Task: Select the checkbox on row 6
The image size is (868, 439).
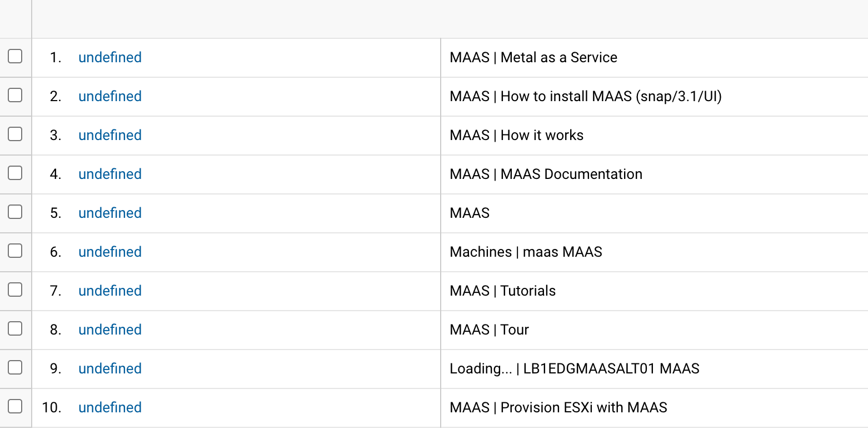Action: point(16,252)
